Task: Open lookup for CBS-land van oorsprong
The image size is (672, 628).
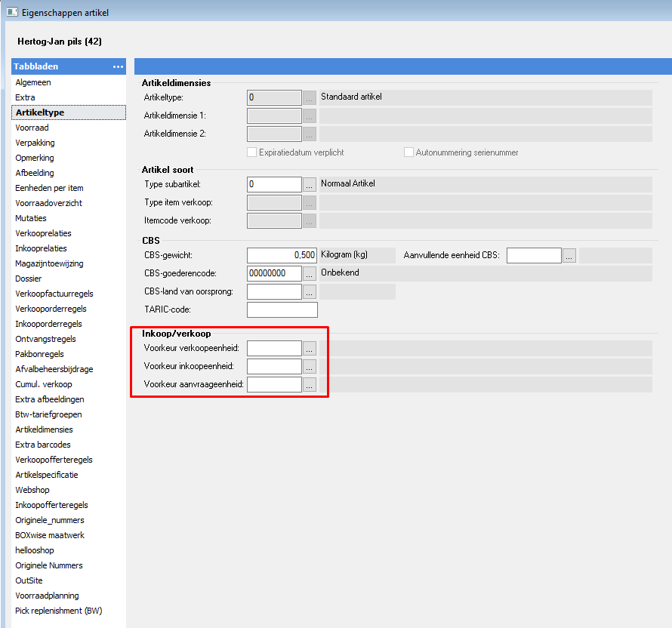Action: coord(310,291)
